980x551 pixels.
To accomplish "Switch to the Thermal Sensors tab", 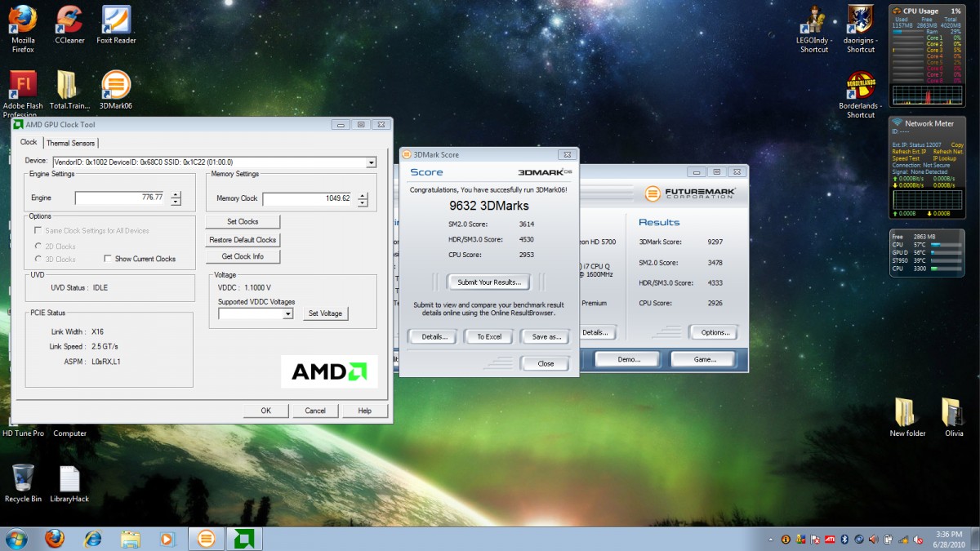I will coord(70,143).
